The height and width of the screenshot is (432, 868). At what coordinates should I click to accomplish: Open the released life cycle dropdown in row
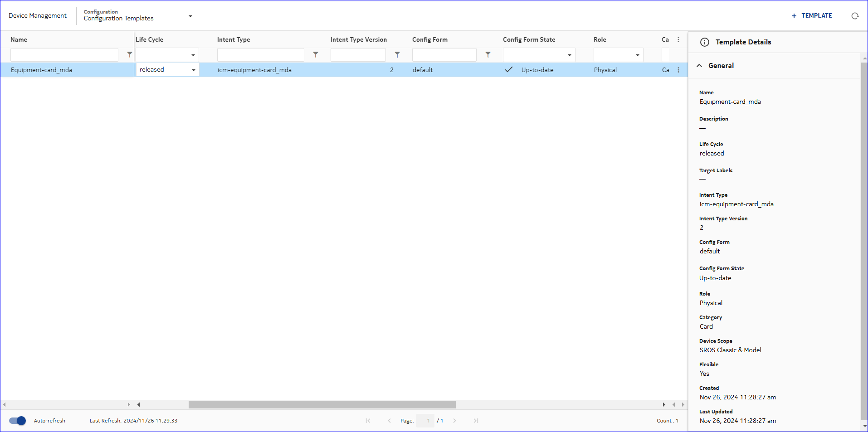tap(167, 70)
